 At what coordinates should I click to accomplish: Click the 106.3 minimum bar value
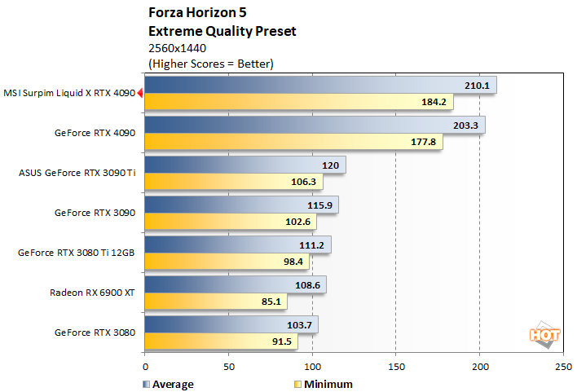point(304,182)
